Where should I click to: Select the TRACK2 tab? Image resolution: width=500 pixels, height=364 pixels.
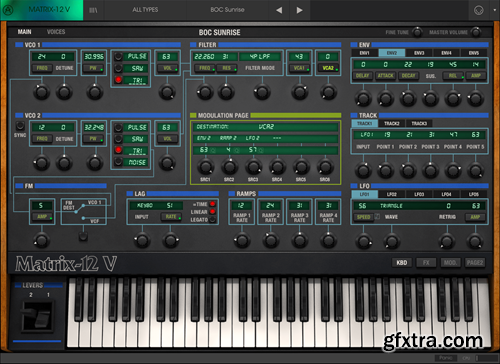(x=392, y=123)
